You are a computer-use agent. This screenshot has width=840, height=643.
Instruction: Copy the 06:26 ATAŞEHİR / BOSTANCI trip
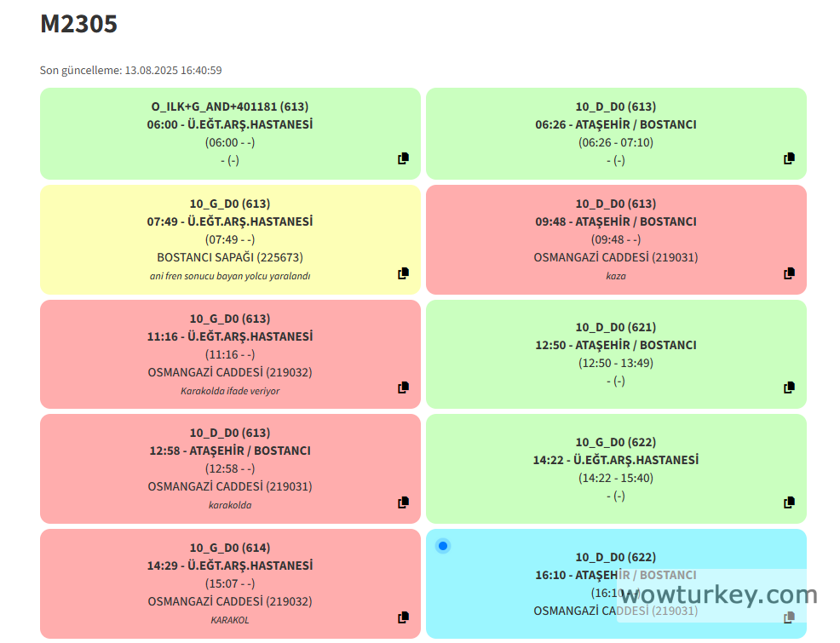[x=790, y=158]
